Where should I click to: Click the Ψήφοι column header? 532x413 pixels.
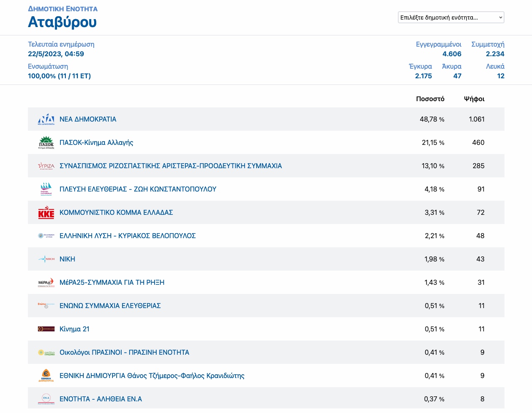click(x=474, y=99)
